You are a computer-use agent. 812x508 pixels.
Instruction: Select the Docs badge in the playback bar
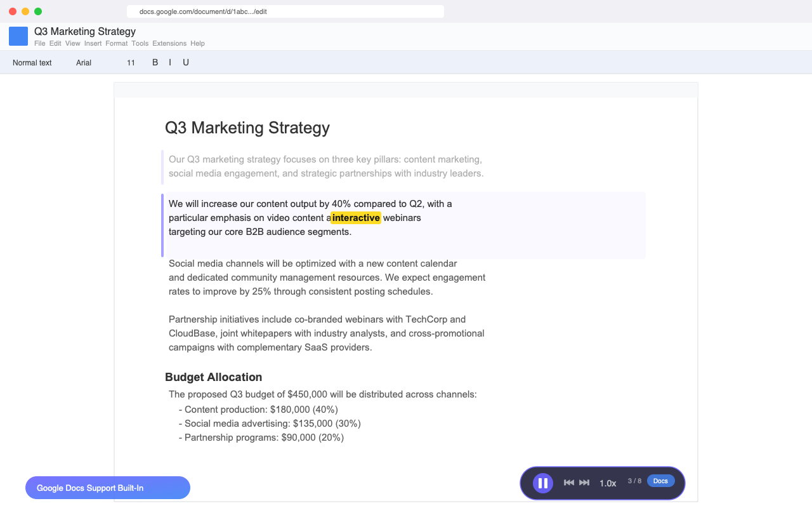point(660,481)
